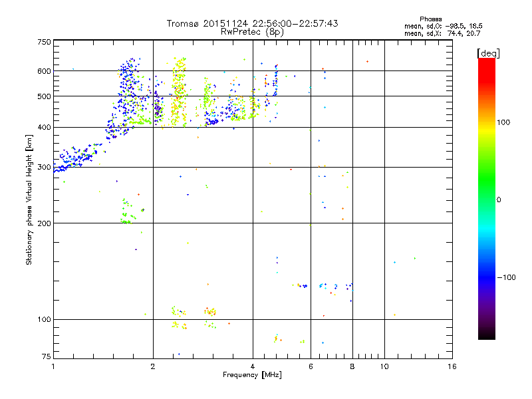Select the 'Phases' header text
Screen dimensions: 532x399
430,19
